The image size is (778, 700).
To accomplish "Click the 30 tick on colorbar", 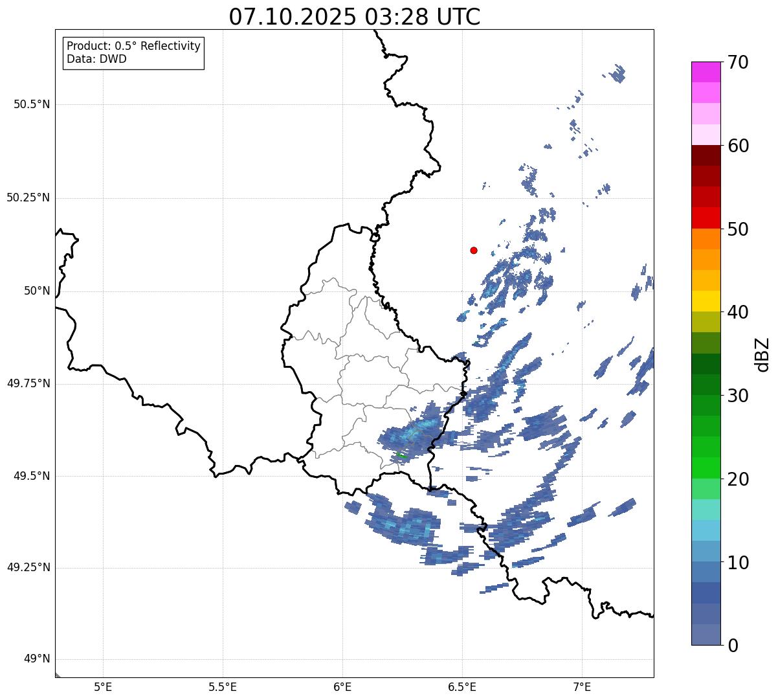I will [738, 396].
